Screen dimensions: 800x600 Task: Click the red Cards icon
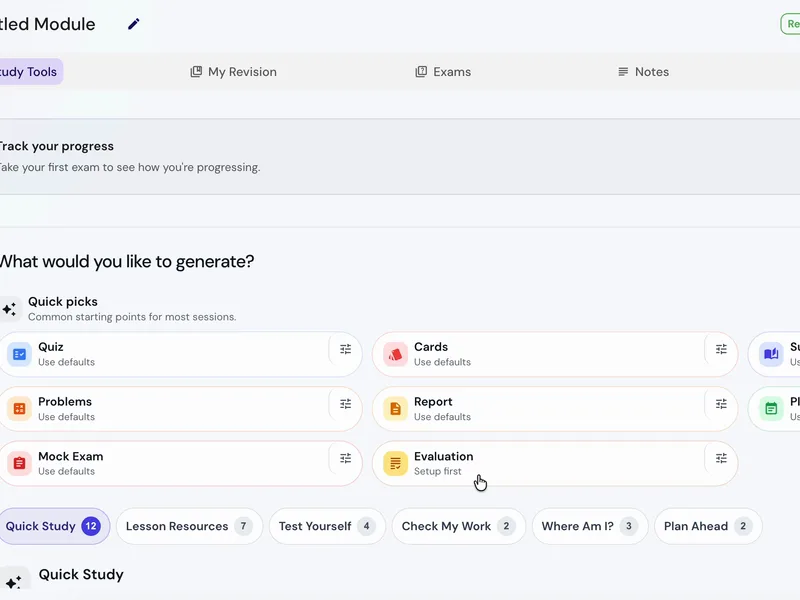(x=395, y=354)
